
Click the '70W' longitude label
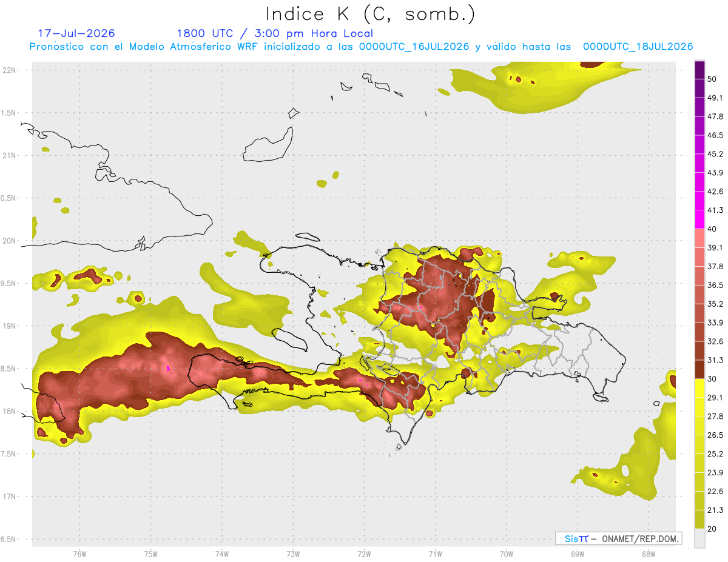coord(506,554)
